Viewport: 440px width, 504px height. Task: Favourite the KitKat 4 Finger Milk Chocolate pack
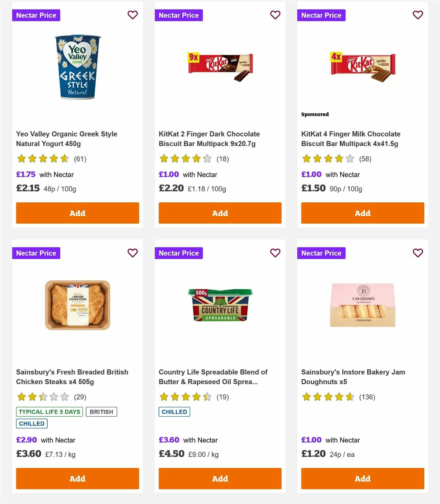(417, 15)
